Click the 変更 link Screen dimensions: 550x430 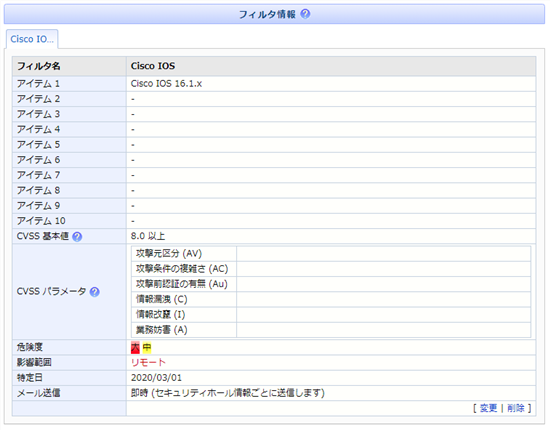pos(488,408)
